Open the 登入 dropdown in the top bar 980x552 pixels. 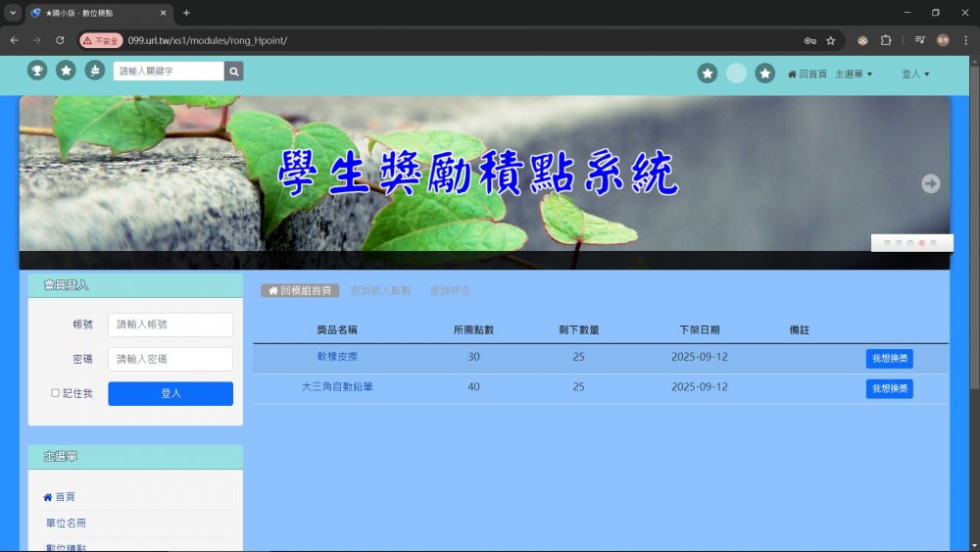point(914,75)
